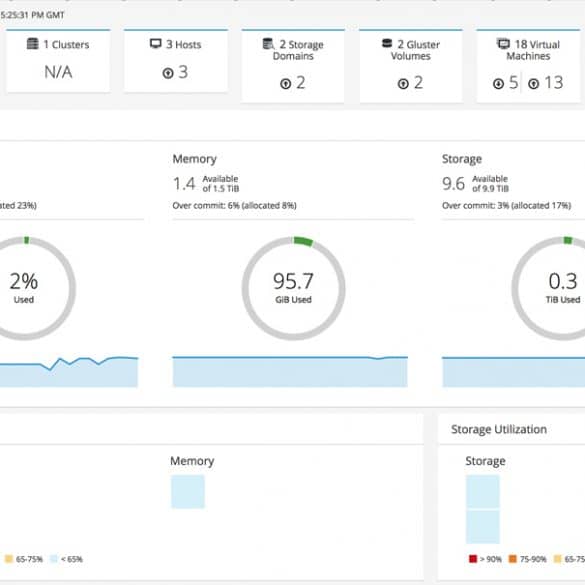Click the Storage usage sparkline chart
This screenshot has width=585, height=585.
(513, 372)
